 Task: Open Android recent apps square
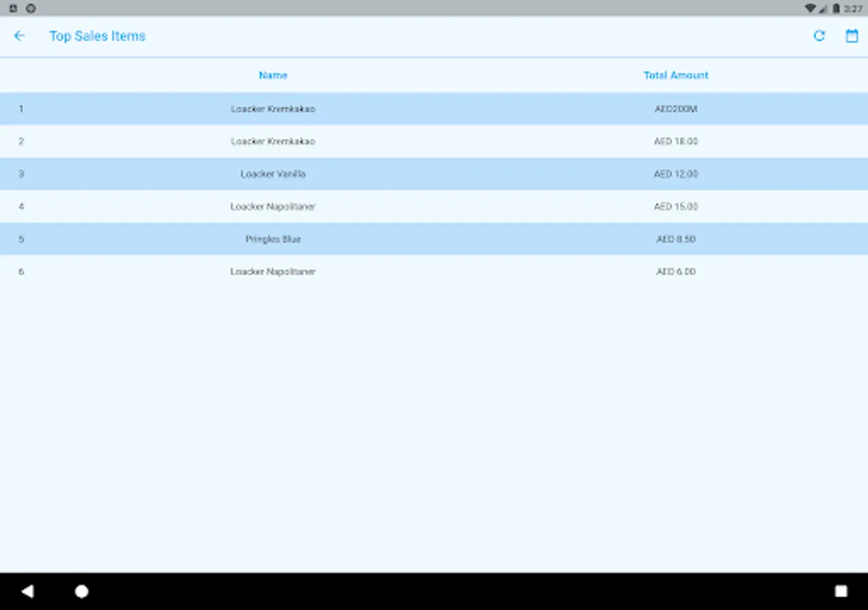[841, 591]
